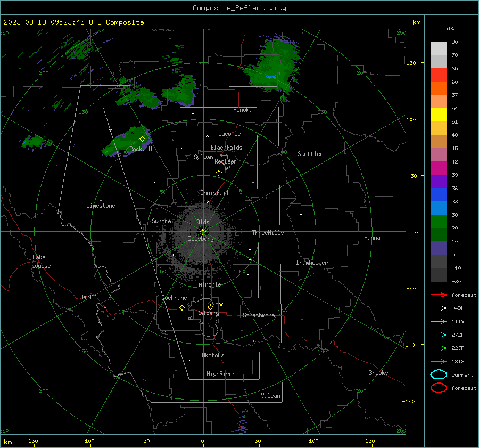The height and width of the screenshot is (448, 479).
Task: Click the cyan 'current' ellipse legend icon
Action: pos(439,374)
